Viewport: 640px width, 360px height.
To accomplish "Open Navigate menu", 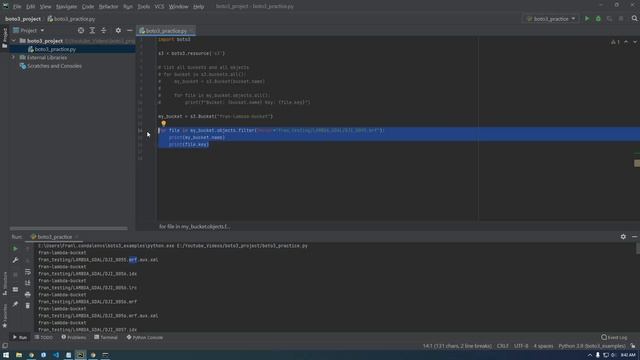I will click(66, 7).
